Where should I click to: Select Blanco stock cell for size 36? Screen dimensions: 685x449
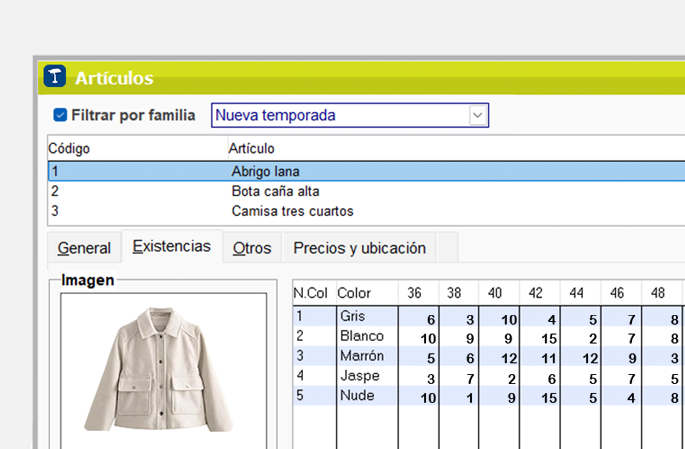[x=419, y=337]
